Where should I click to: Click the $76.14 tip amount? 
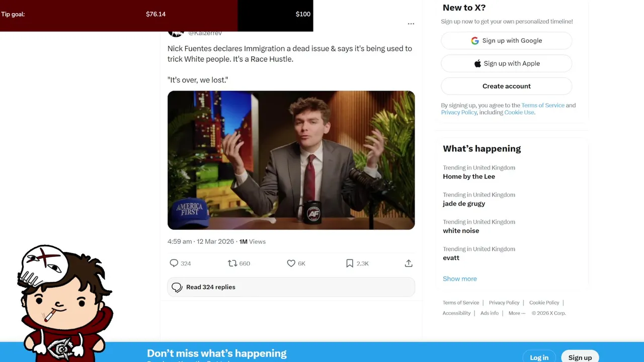click(x=156, y=14)
